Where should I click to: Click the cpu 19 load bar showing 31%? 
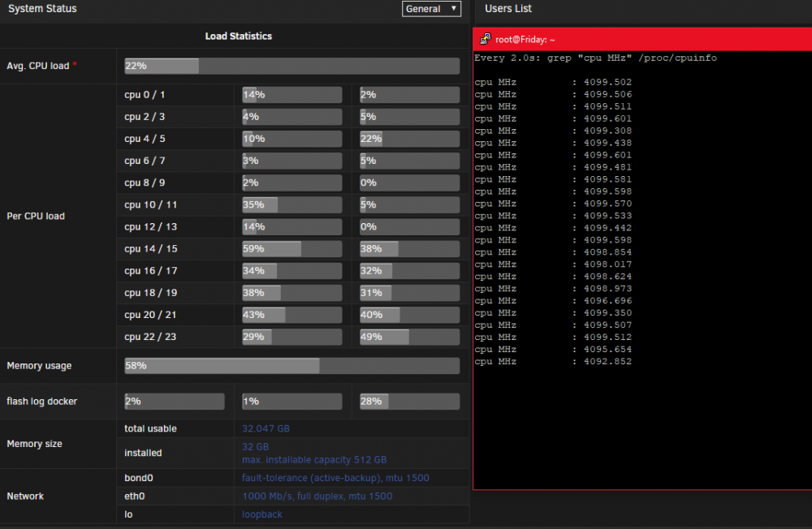coord(409,293)
